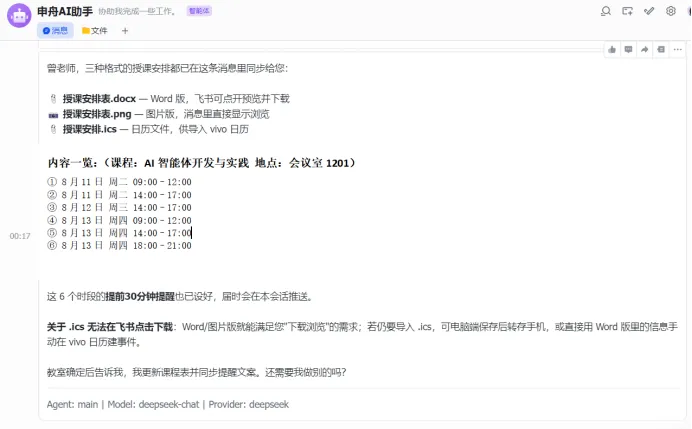Click footer text Provider: deepseek
Image resolution: width=692 pixels, height=429 pixels.
[248, 404]
